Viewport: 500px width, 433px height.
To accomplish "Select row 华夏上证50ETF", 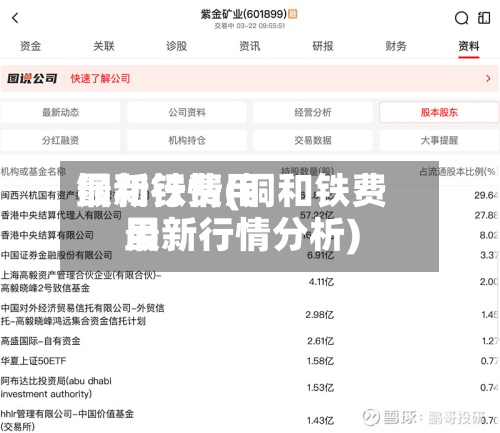I will tap(250, 361).
